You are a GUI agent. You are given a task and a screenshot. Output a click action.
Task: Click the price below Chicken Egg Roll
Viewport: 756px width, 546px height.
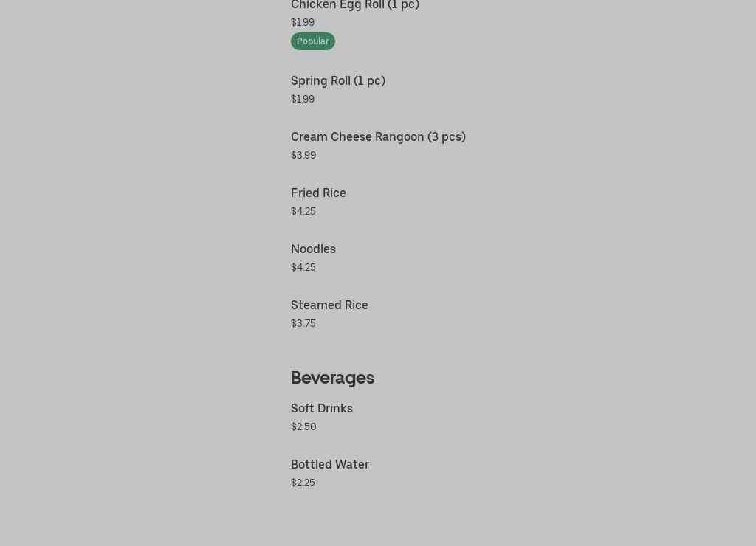303,23
